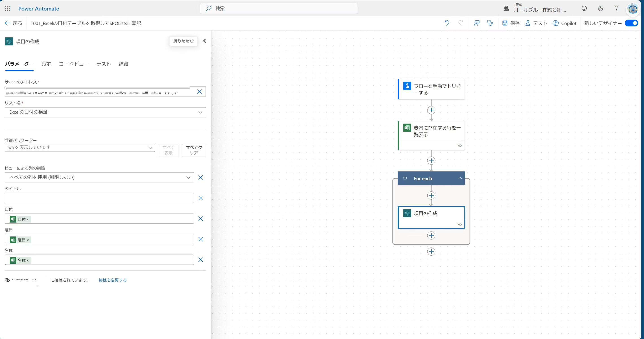Image resolution: width=644 pixels, height=339 pixels.
Task: Click plus icon below the manual trigger
Action: tap(431, 110)
